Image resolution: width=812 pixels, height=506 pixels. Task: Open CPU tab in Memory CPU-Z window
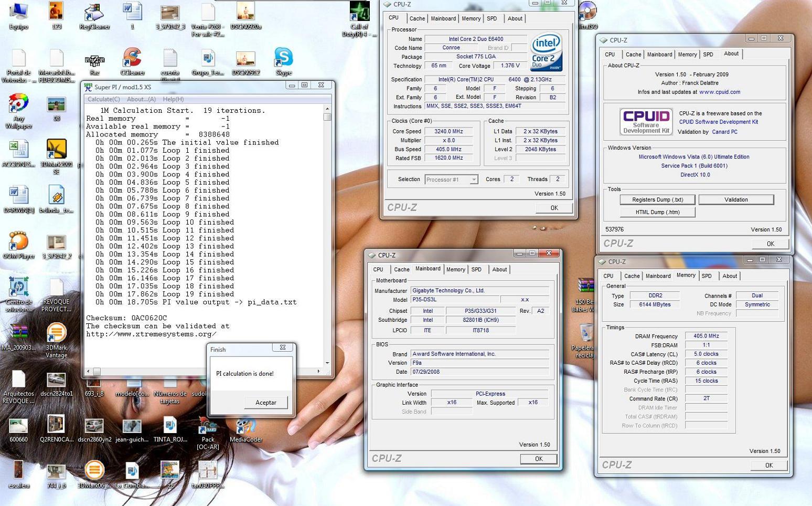click(x=608, y=276)
